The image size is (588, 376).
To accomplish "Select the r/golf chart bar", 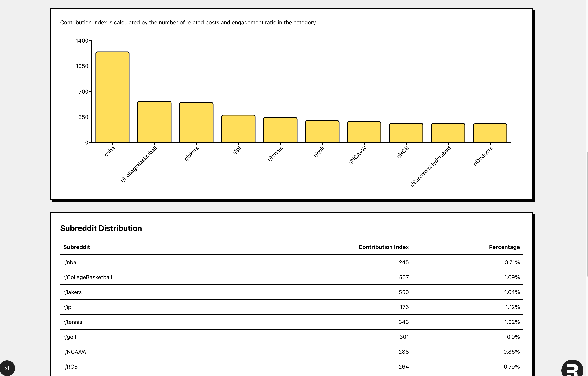I will tap(322, 132).
